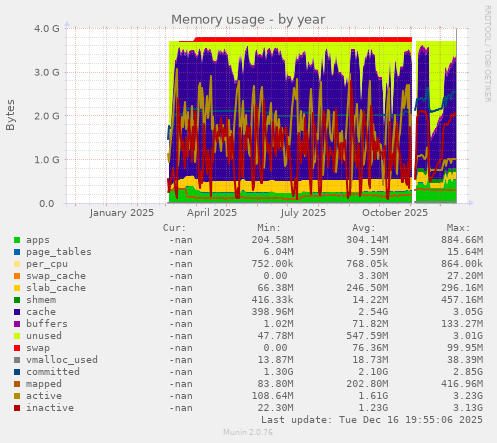Click the mapped min value 83.80M

pos(275,384)
